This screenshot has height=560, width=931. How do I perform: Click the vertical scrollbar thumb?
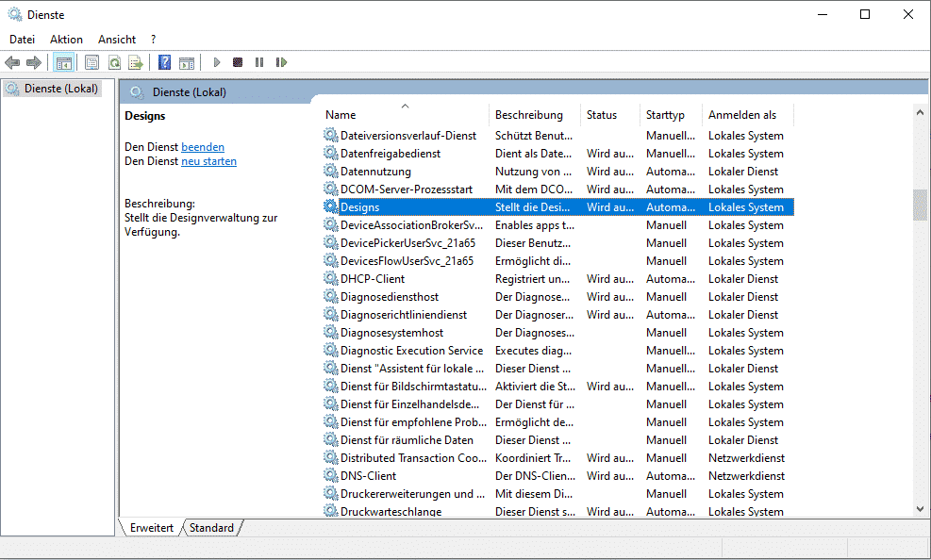click(x=920, y=205)
